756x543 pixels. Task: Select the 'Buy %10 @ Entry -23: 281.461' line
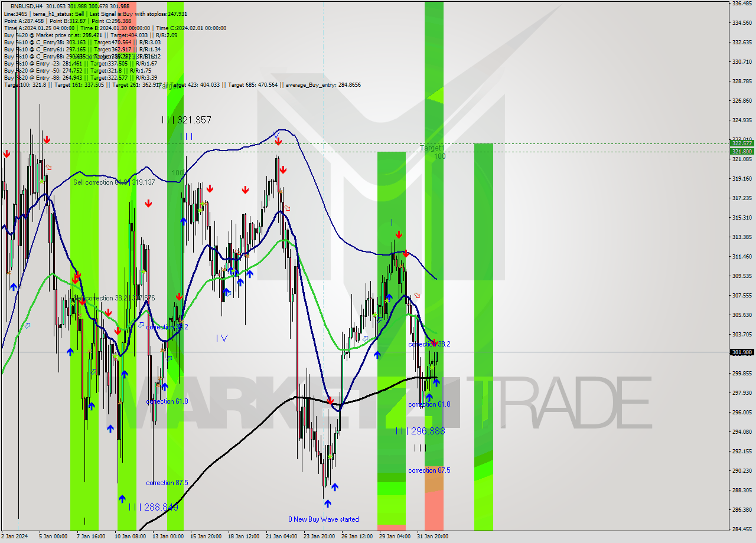[80, 63]
